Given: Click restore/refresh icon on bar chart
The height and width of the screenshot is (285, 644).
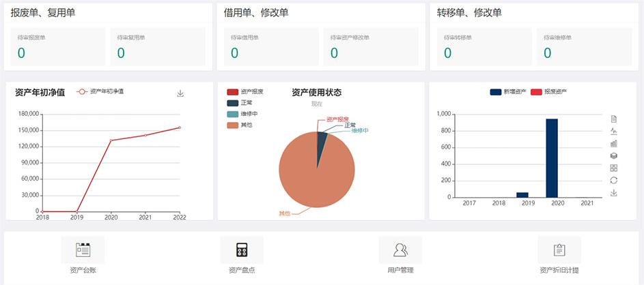Looking at the screenshot, I should [x=613, y=180].
